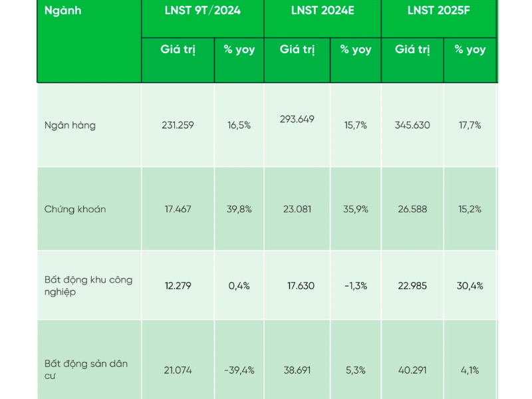
Task: Click the 39,8% yoy cell
Action: coord(239,209)
